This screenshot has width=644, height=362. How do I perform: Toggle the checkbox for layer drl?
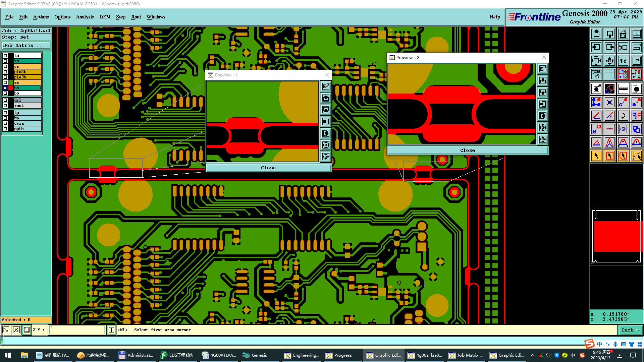point(5,100)
